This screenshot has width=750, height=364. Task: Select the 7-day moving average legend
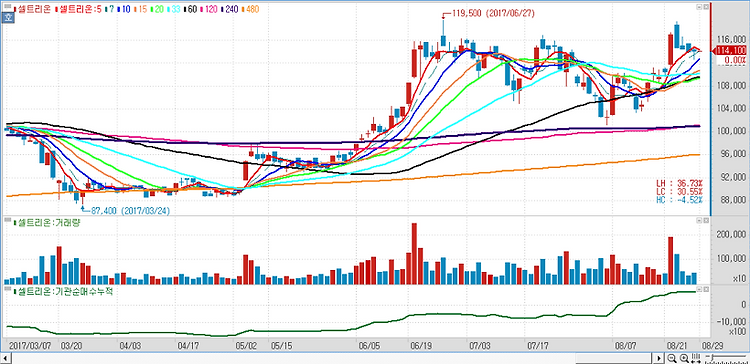[111, 9]
